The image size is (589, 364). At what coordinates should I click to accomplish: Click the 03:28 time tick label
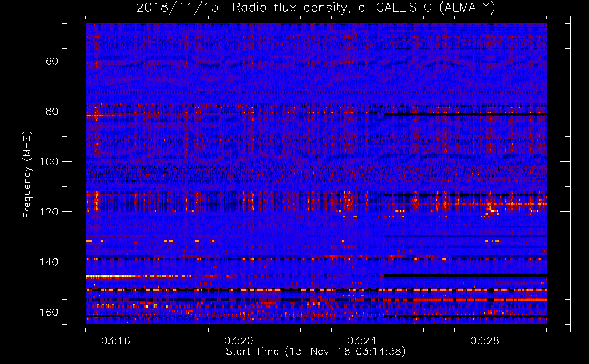(x=485, y=341)
